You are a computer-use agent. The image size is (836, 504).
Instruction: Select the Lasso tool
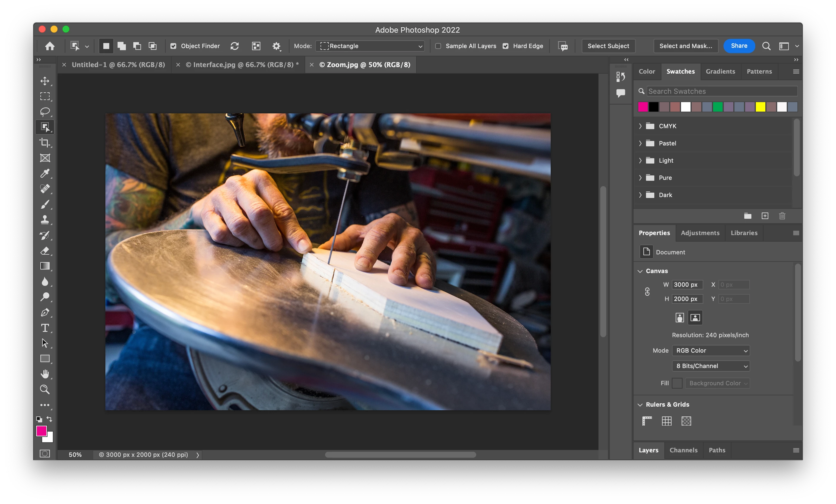pyautogui.click(x=45, y=112)
